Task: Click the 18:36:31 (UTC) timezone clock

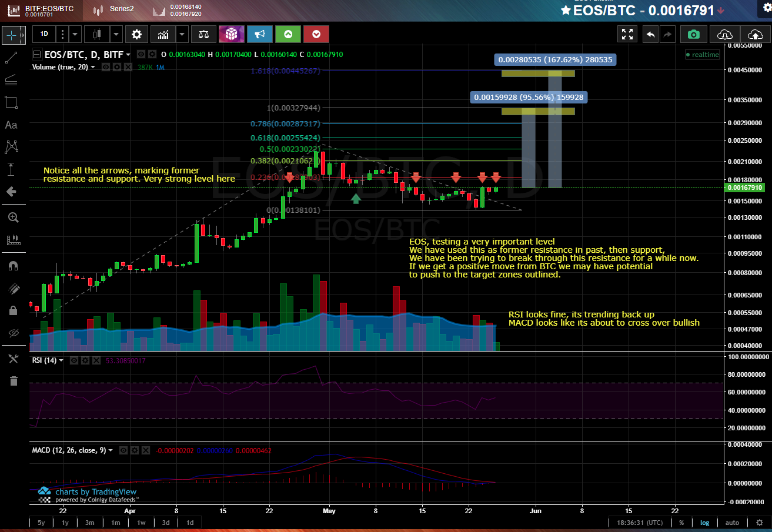Action: point(640,523)
